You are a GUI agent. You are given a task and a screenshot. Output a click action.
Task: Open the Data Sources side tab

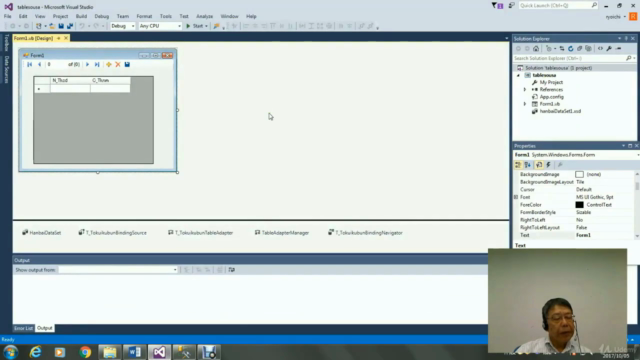pyautogui.click(x=7, y=70)
